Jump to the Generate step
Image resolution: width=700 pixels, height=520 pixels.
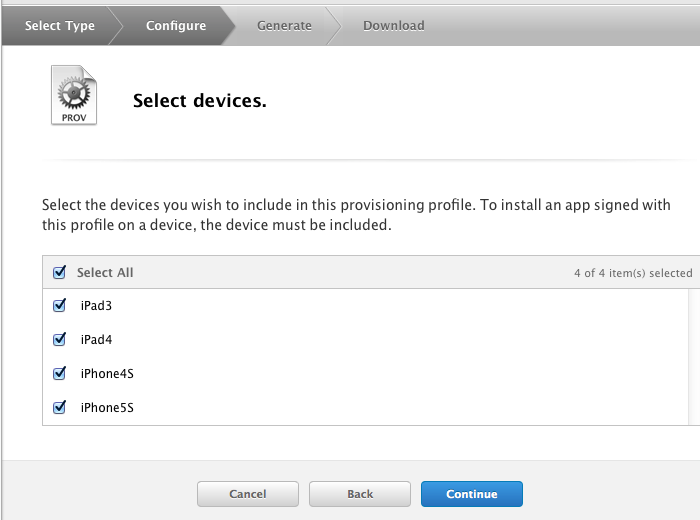(284, 25)
